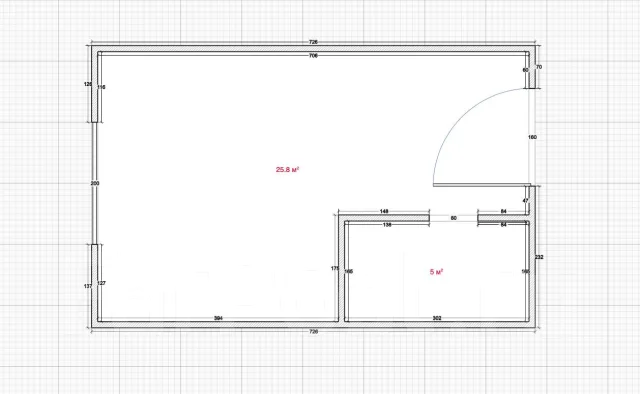Select the open door leaf of the main room
The height and width of the screenshot is (394, 640).
coord(482,185)
